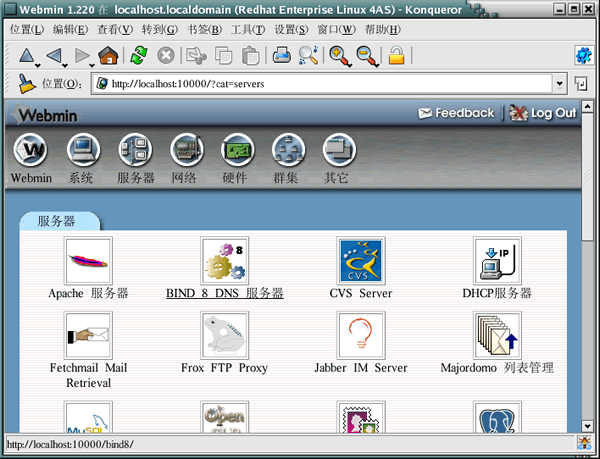The width and height of the screenshot is (600, 459).
Task: Click the Konqueror gear animation icon
Action: pos(584,55)
